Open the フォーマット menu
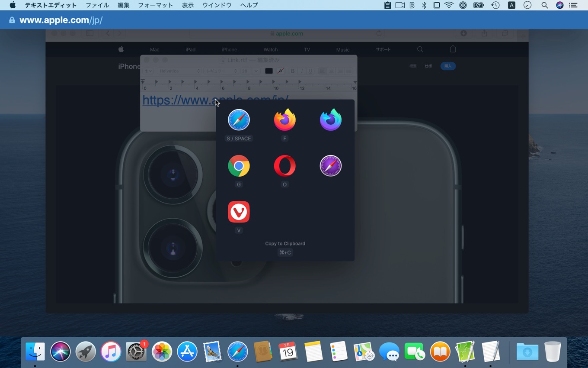The width and height of the screenshot is (588, 368). [x=155, y=5]
